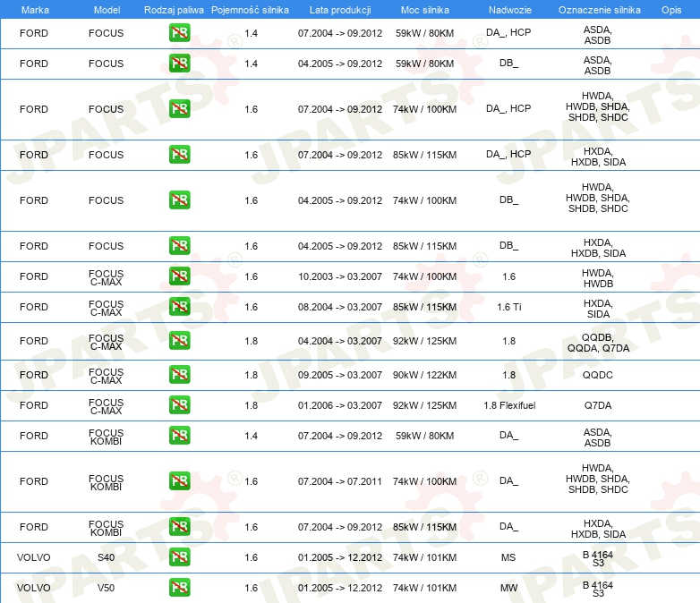Select the 04.2004 -> 03.2007 production years cell
This screenshot has height=603, width=700.
coord(340,341)
